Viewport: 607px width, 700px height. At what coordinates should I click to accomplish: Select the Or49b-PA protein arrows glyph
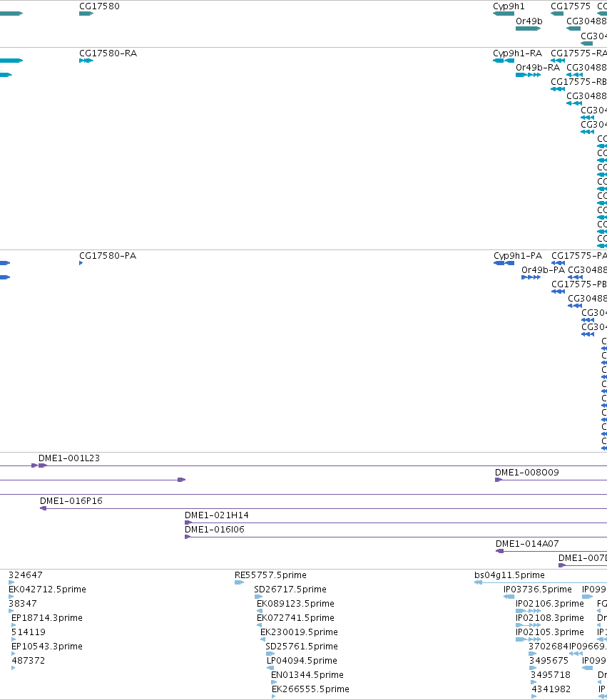pyautogui.click(x=531, y=277)
